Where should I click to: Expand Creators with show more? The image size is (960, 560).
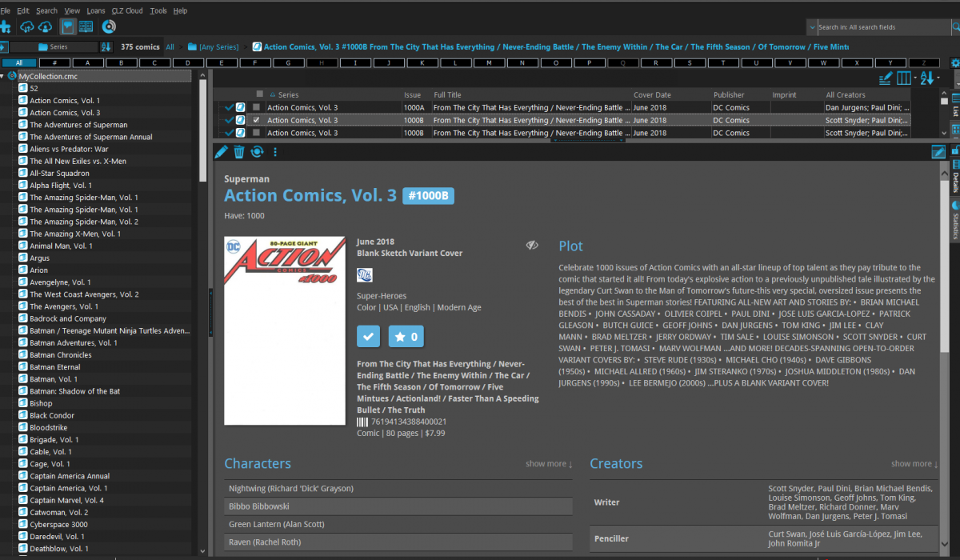914,464
